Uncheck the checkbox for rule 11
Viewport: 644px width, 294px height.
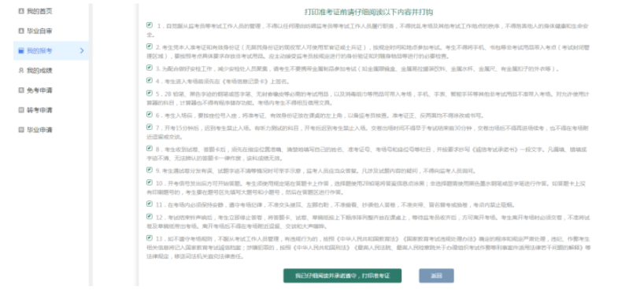click(150, 204)
